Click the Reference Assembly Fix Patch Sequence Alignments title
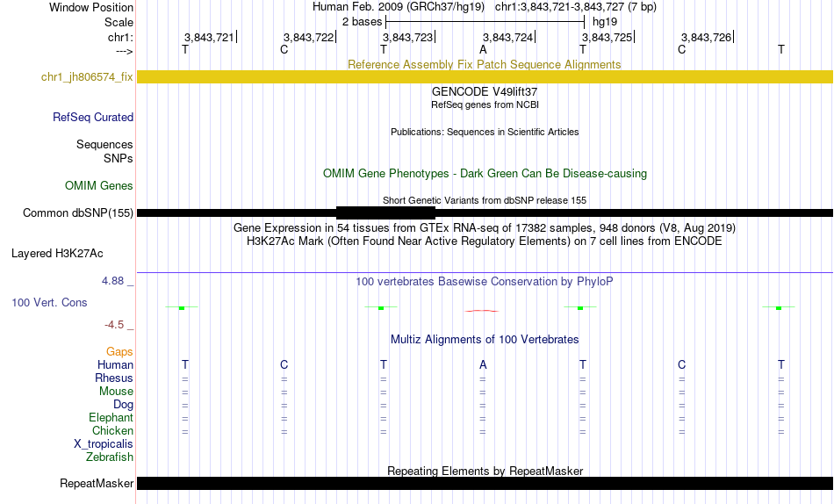834x504 pixels. click(485, 64)
